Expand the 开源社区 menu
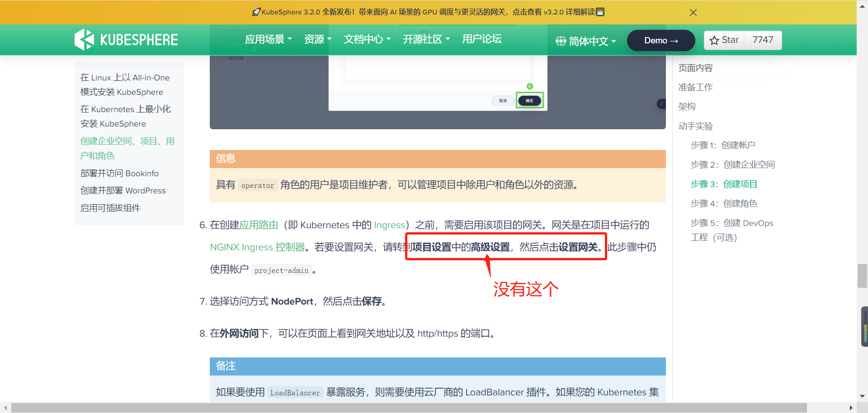The height and width of the screenshot is (413, 868). click(x=426, y=39)
